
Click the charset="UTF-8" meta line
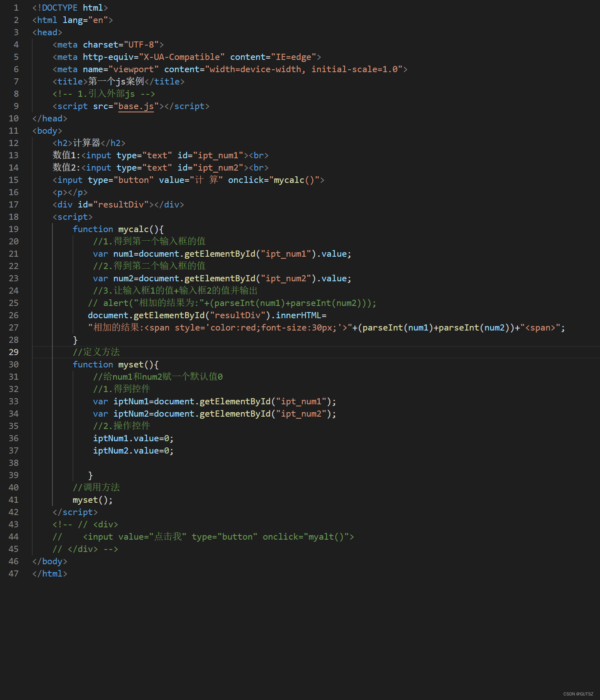coord(108,45)
